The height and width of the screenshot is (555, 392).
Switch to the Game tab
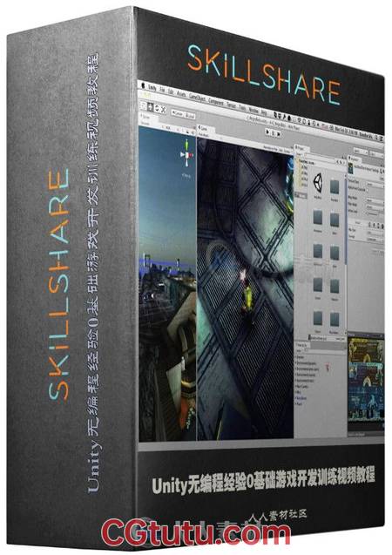[x=203, y=128]
